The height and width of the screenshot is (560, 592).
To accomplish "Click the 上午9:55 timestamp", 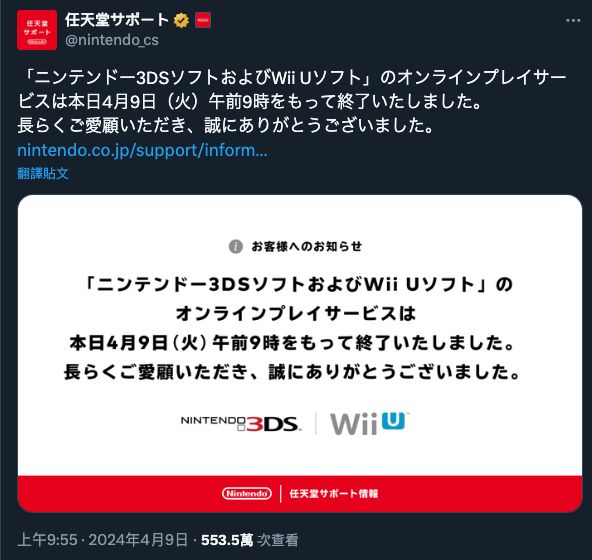I will (x=48, y=540).
